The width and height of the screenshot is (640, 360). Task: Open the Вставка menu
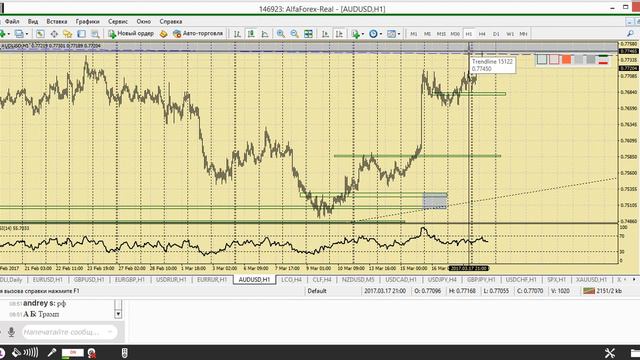(x=57, y=21)
